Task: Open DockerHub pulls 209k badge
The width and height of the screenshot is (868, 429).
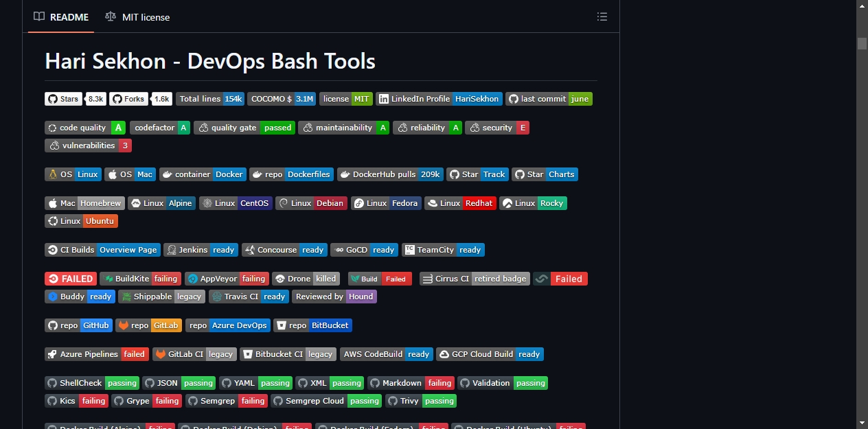Action: click(x=390, y=174)
